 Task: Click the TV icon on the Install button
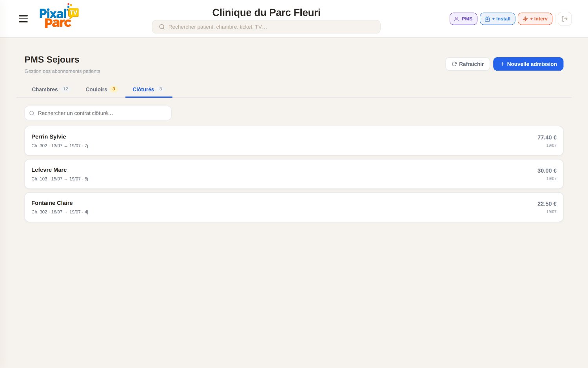point(487,19)
